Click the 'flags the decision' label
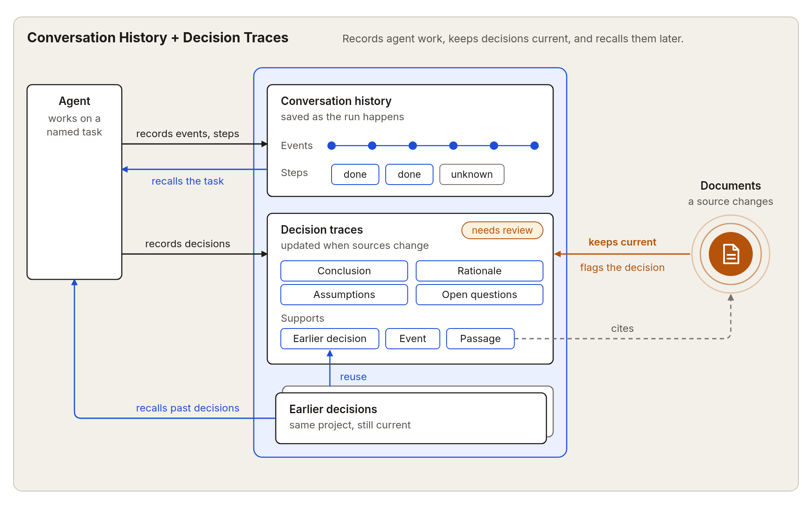The width and height of the screenshot is (812, 508). pos(623,268)
